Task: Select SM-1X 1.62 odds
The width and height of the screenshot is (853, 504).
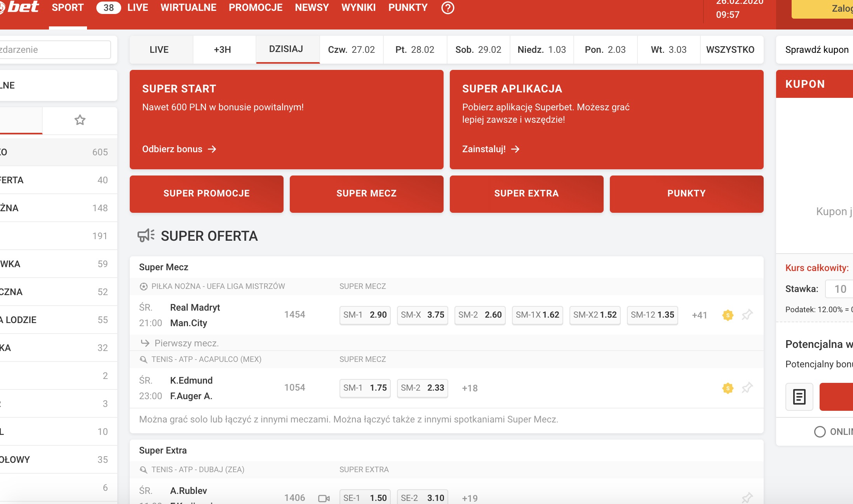Action: pyautogui.click(x=538, y=315)
